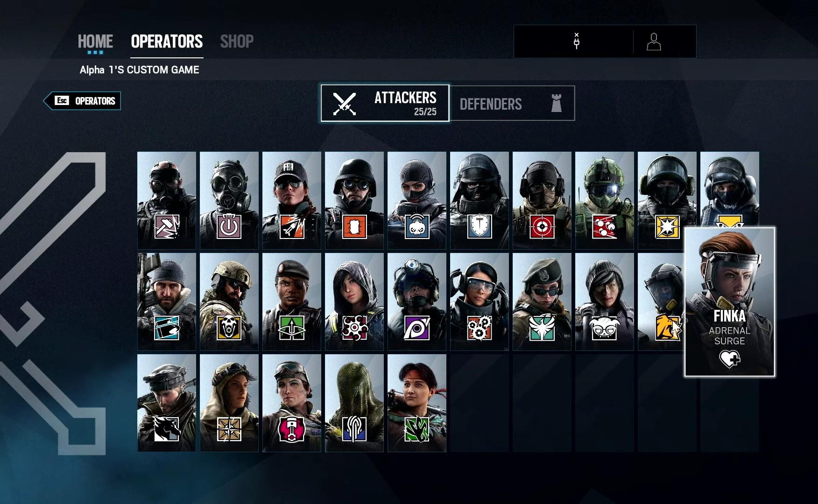Click the headset connection icon in top bar
The height and width of the screenshot is (504, 818).
click(577, 41)
